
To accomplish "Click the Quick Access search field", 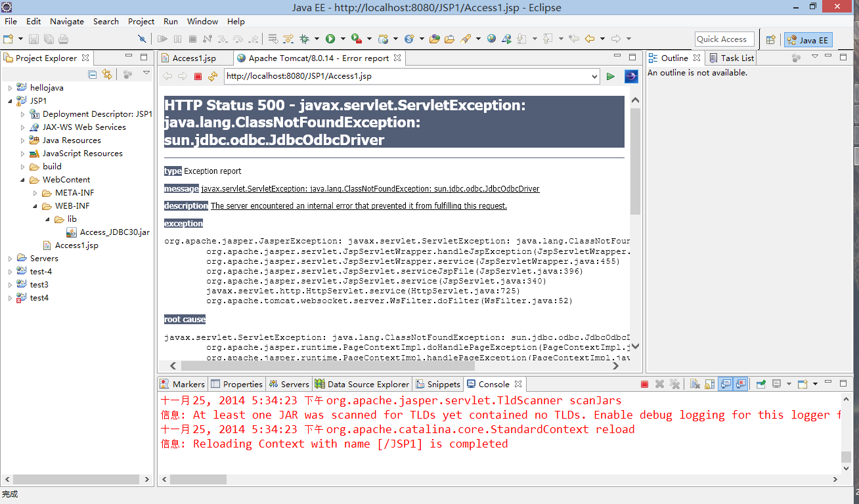I will [724, 39].
